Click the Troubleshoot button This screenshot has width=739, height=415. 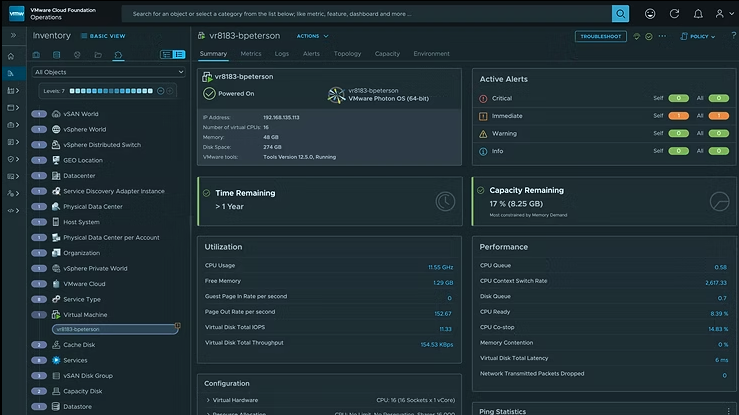pos(600,36)
